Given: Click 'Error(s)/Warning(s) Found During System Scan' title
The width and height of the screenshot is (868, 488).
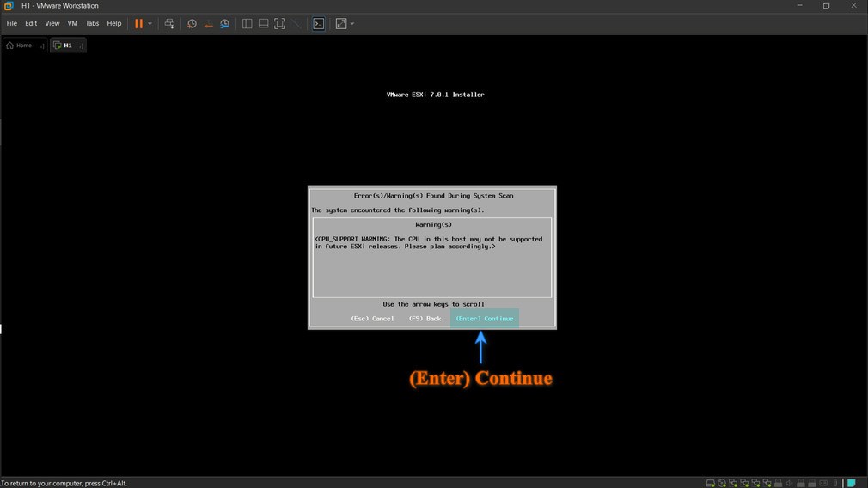Looking at the screenshot, I should [x=433, y=196].
